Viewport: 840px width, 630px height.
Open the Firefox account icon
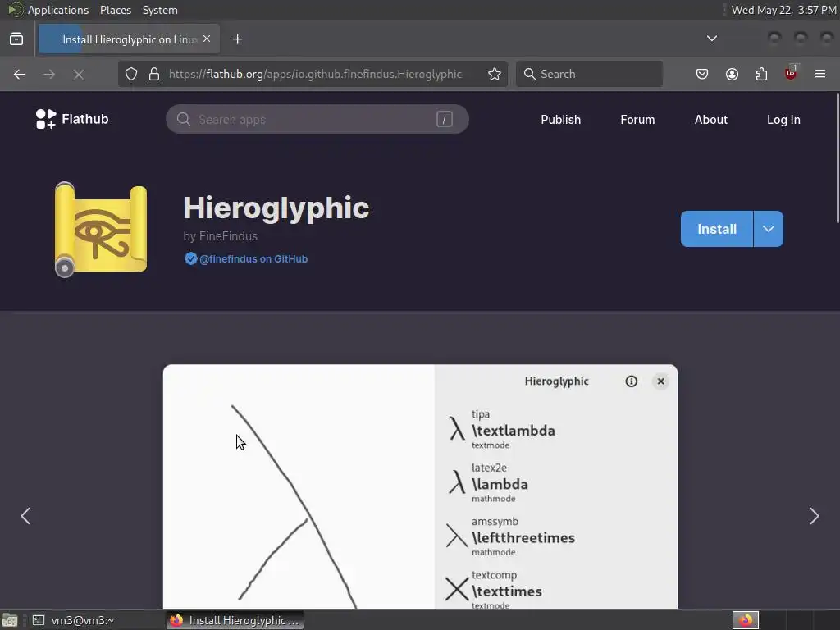(x=732, y=74)
